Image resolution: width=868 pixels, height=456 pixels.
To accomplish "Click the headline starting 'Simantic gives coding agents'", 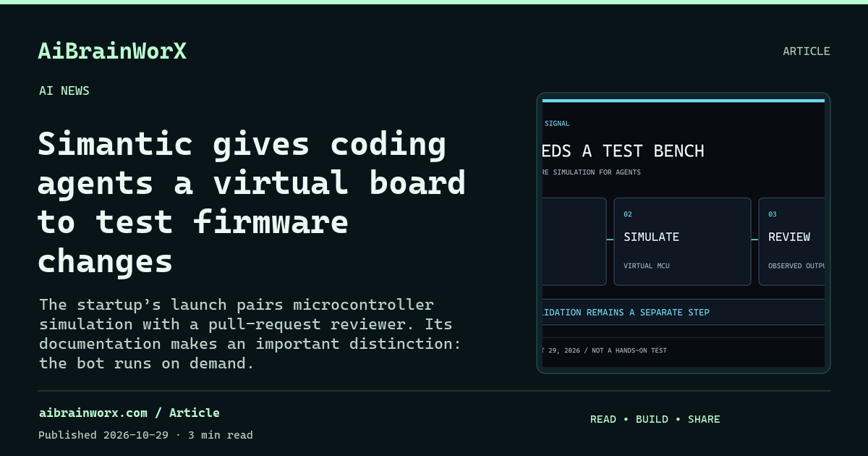I will [252, 203].
